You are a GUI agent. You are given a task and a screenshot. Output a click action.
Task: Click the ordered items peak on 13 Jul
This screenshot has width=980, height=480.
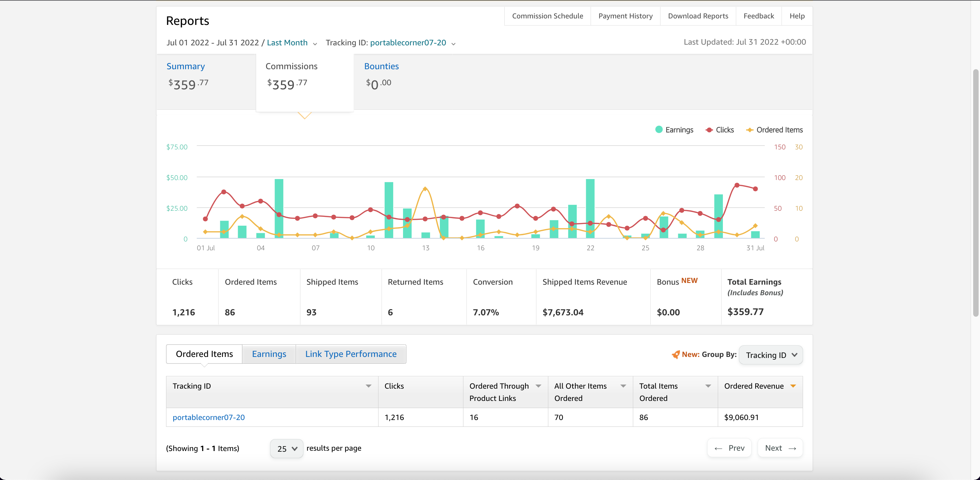pos(425,189)
